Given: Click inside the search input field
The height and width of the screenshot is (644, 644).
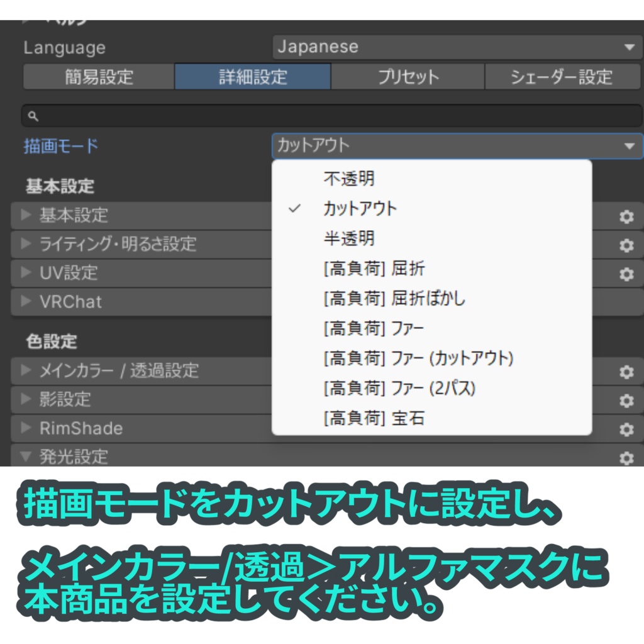Looking at the screenshot, I should (252, 116).
